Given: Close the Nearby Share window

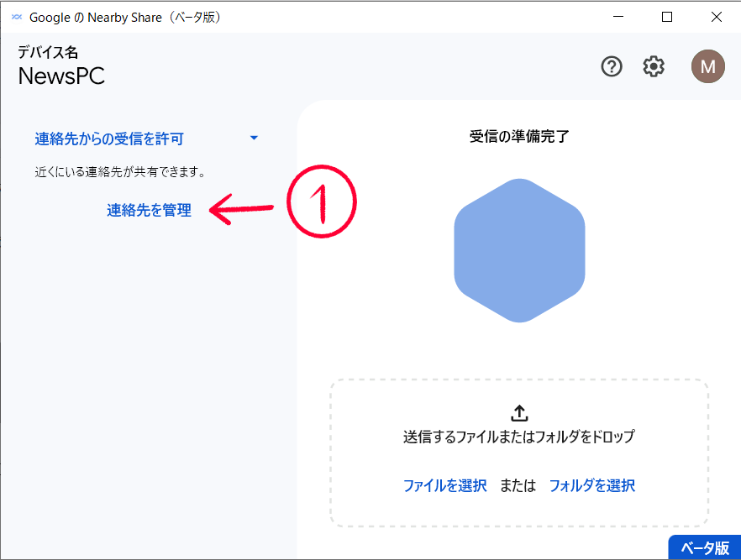Looking at the screenshot, I should pyautogui.click(x=716, y=17).
